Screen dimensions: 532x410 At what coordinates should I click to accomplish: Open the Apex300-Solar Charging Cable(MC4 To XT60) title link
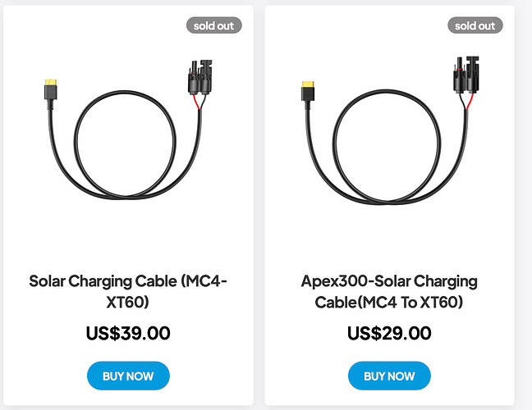click(389, 291)
